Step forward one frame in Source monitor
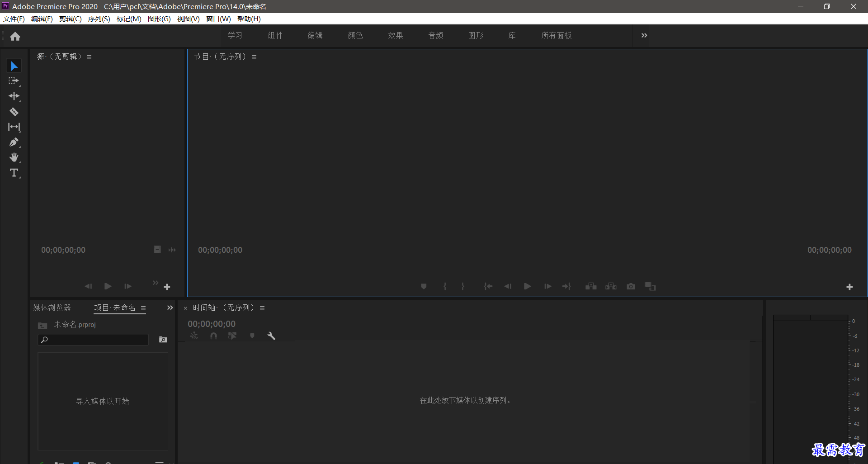 [x=128, y=286]
